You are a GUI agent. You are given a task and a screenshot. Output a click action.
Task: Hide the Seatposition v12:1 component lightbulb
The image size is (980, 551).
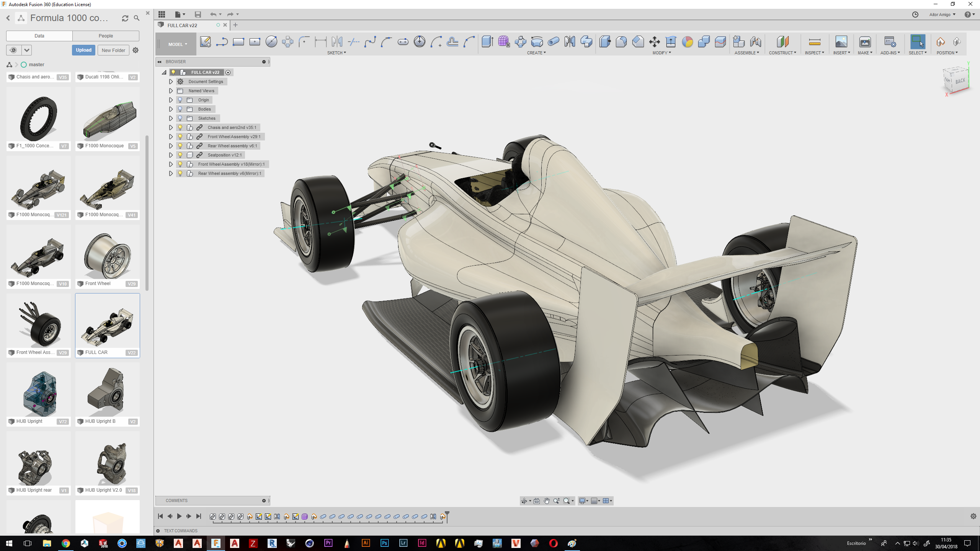[x=180, y=155]
